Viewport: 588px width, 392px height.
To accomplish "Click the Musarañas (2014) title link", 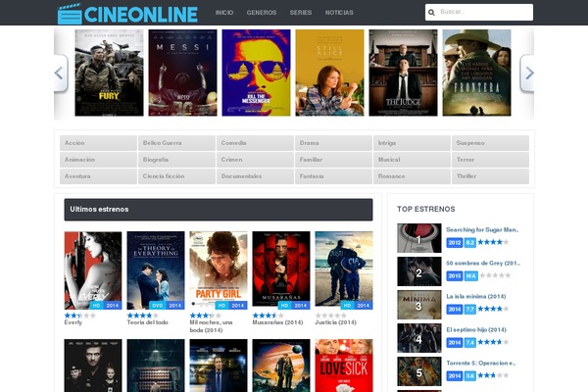I will 277,322.
